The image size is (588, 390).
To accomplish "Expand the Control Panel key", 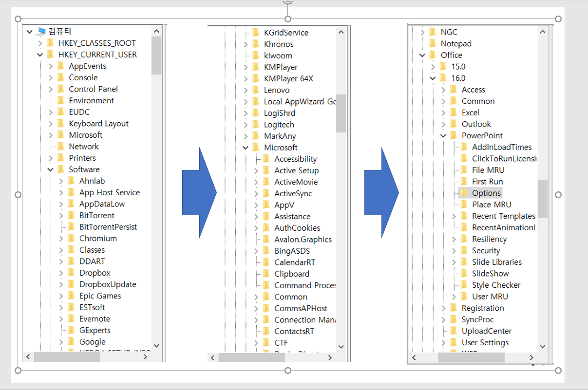I will pos(50,89).
